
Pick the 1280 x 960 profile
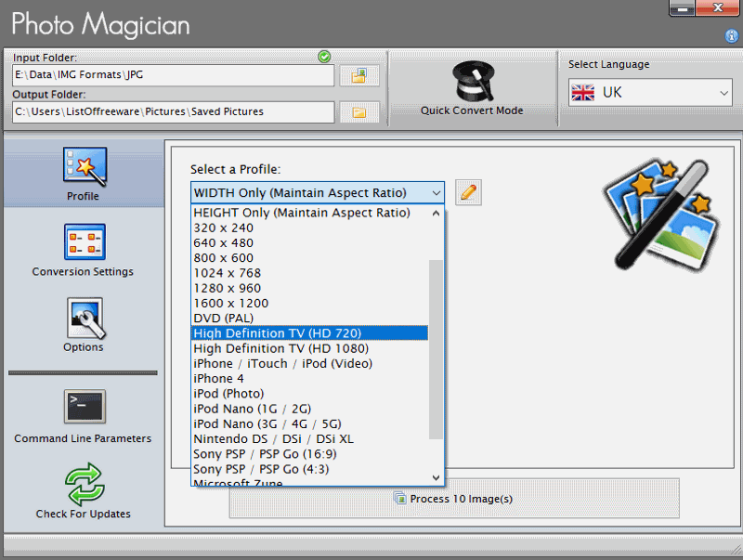(x=310, y=289)
